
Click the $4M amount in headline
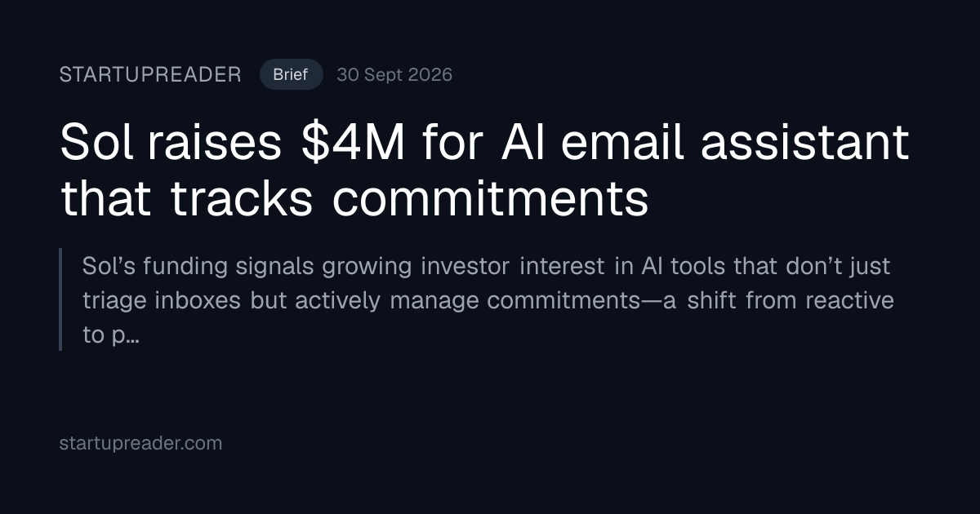pyautogui.click(x=354, y=144)
